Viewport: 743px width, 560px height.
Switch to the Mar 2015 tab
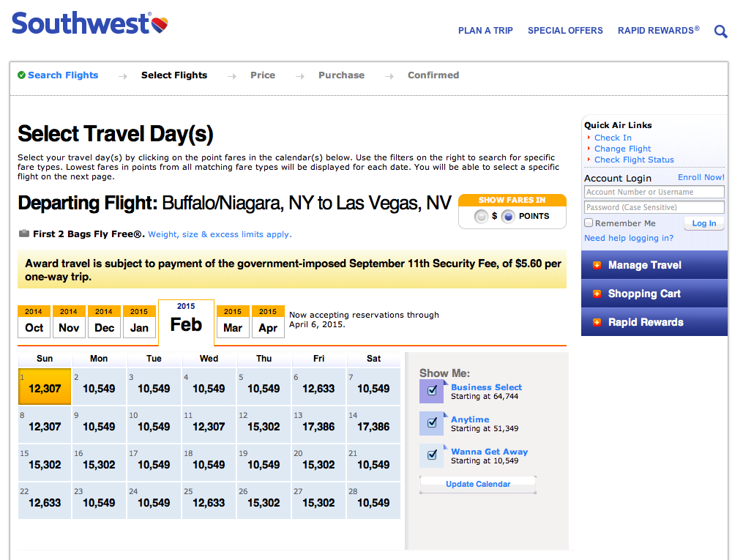pos(233,322)
